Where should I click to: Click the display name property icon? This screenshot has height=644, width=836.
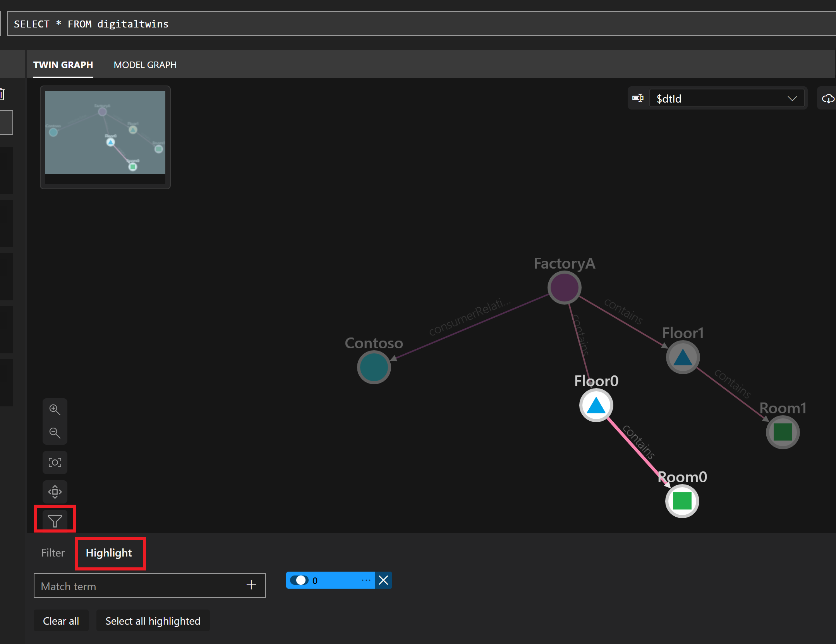[638, 98]
